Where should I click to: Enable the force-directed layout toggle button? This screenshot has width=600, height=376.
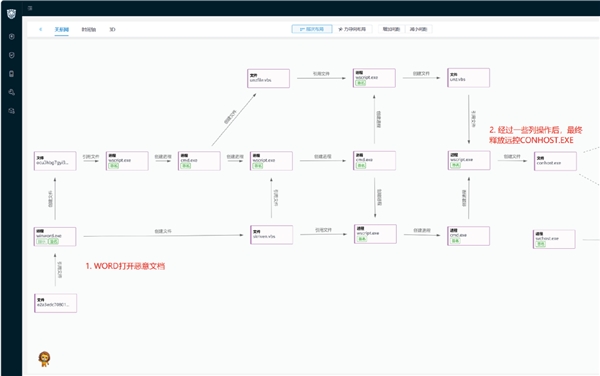pyautogui.click(x=352, y=29)
